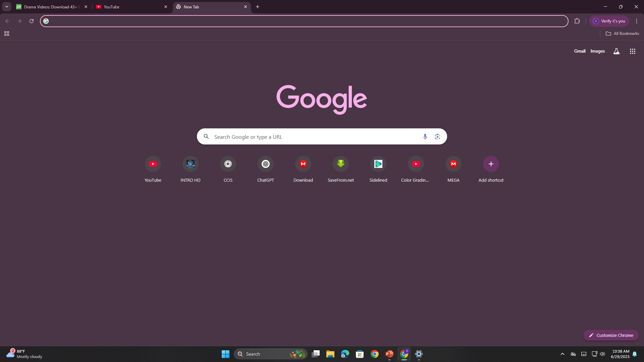Open Search Labs flask icon
Screen dimensions: 644x362
click(x=616, y=51)
